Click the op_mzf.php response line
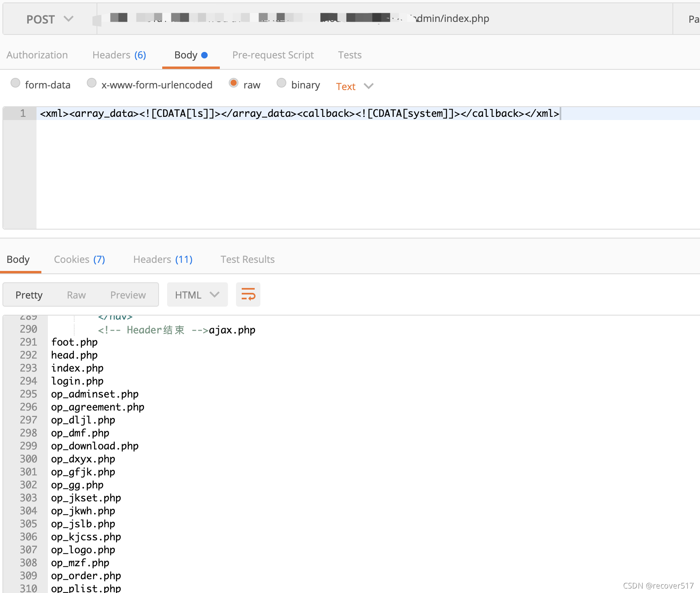 click(80, 563)
